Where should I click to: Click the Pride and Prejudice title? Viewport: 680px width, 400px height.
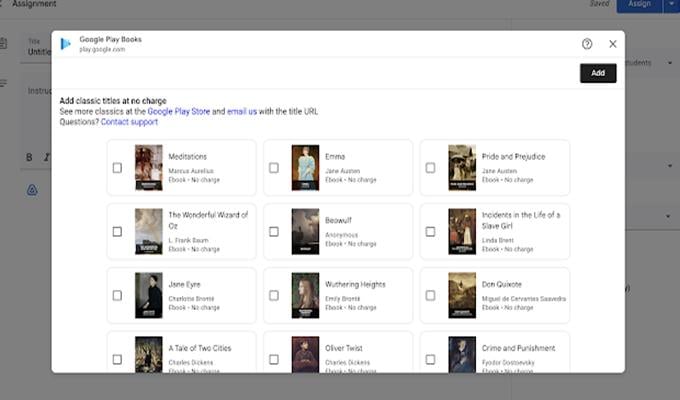(513, 157)
